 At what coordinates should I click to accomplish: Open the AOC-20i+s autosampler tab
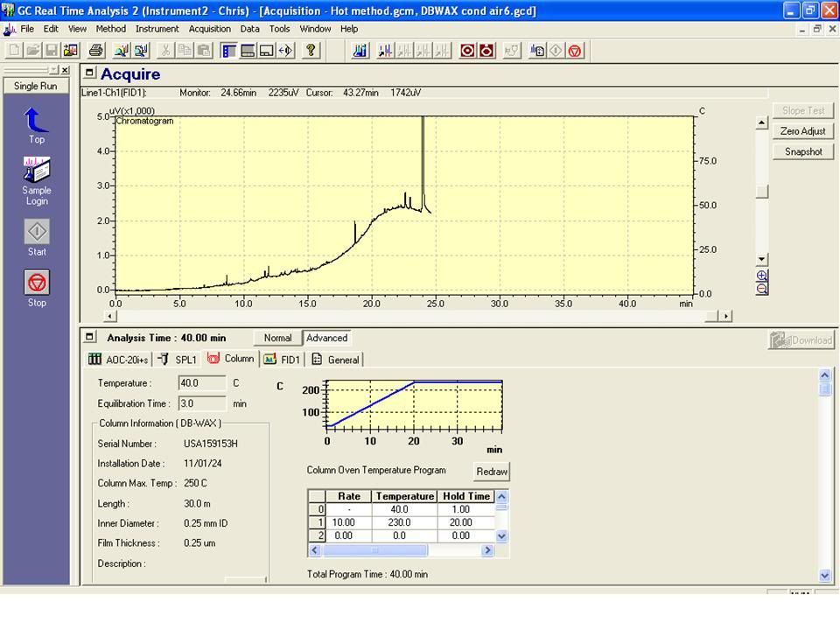pyautogui.click(x=119, y=359)
